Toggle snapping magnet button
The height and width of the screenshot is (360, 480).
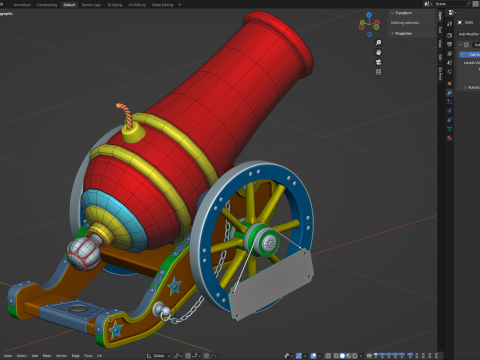tap(188, 356)
